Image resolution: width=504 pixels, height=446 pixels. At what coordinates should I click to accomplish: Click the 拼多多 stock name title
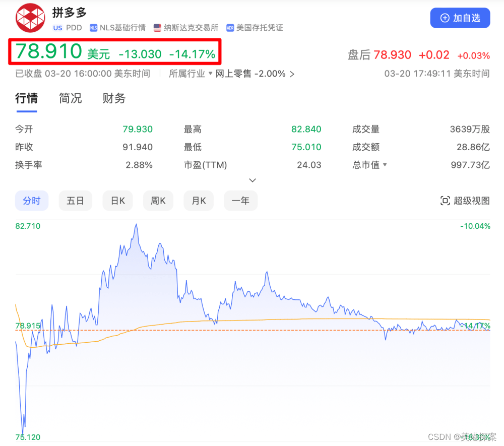(x=70, y=13)
